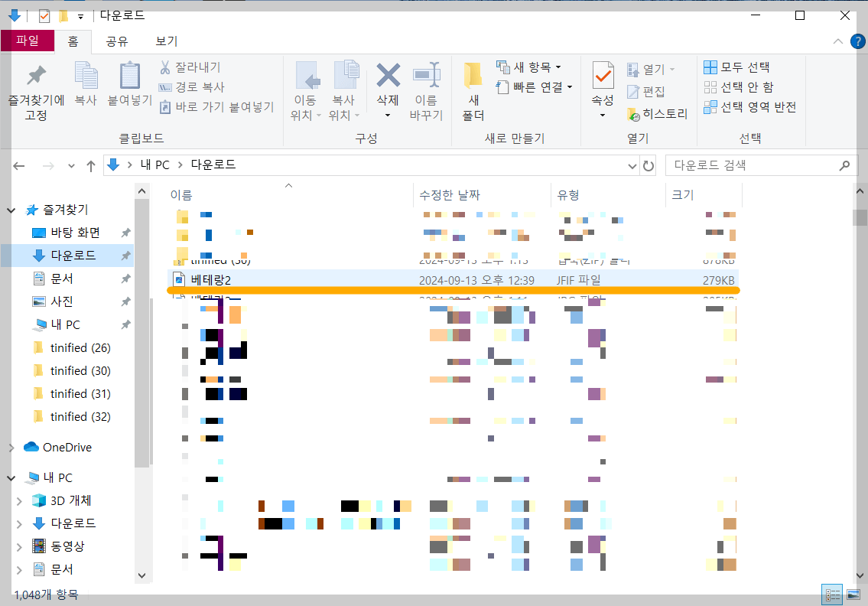868x606 pixels.
Task: Open tinified (26) folder in sidebar
Action: 80,348
